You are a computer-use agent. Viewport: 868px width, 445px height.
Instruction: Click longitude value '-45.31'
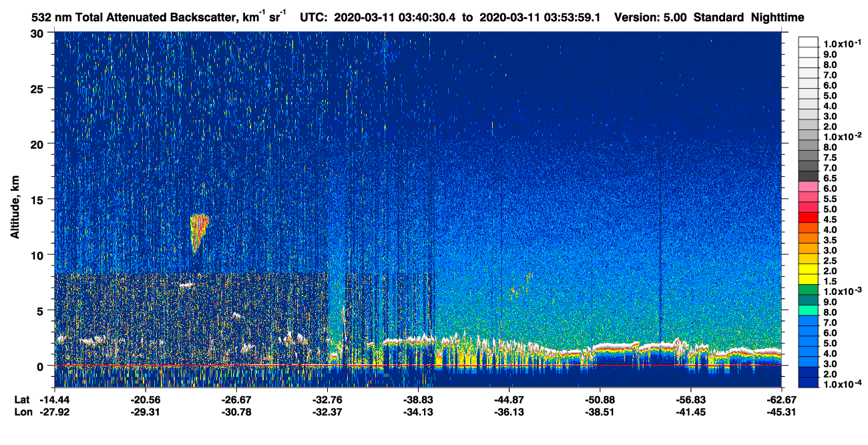pyautogui.click(x=780, y=412)
